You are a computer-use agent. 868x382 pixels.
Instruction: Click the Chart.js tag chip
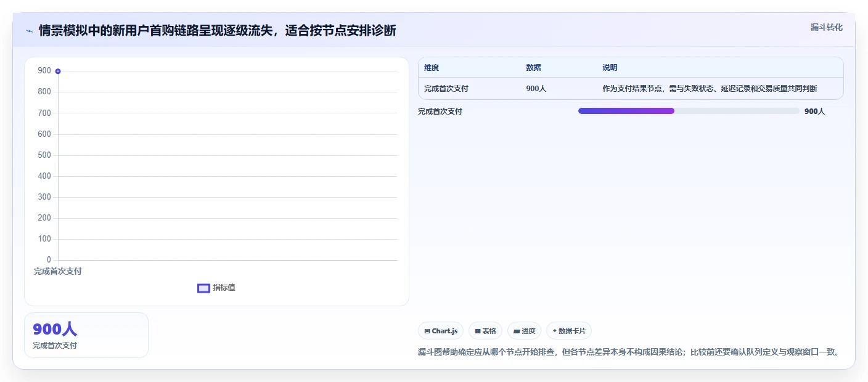441,331
